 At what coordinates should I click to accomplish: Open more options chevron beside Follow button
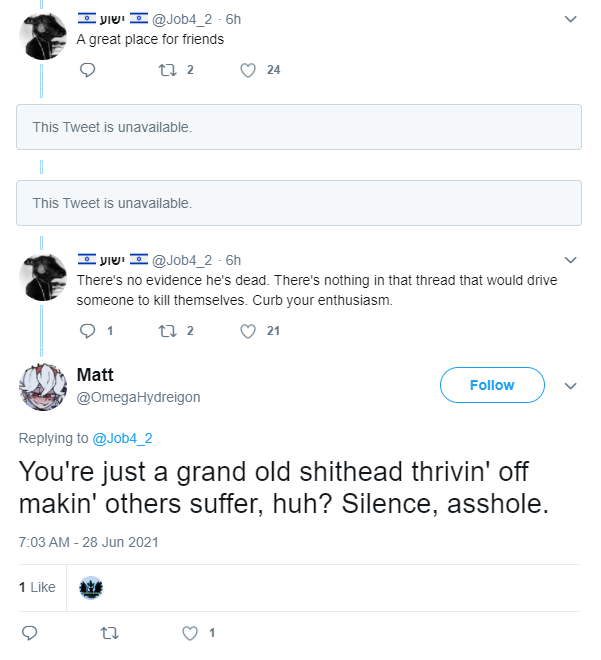click(x=570, y=386)
